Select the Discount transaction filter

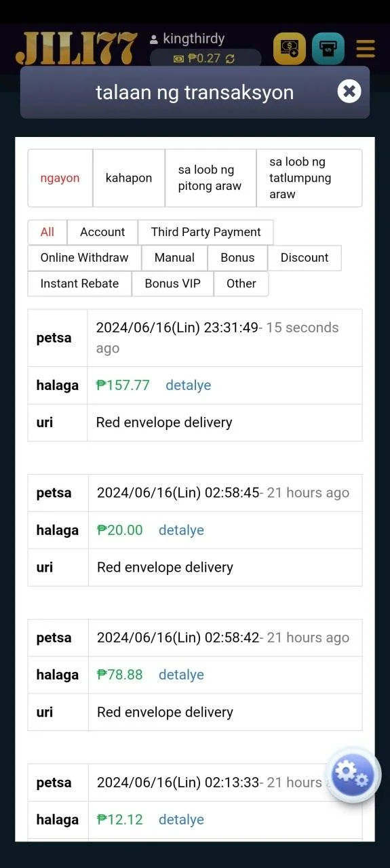(x=305, y=258)
